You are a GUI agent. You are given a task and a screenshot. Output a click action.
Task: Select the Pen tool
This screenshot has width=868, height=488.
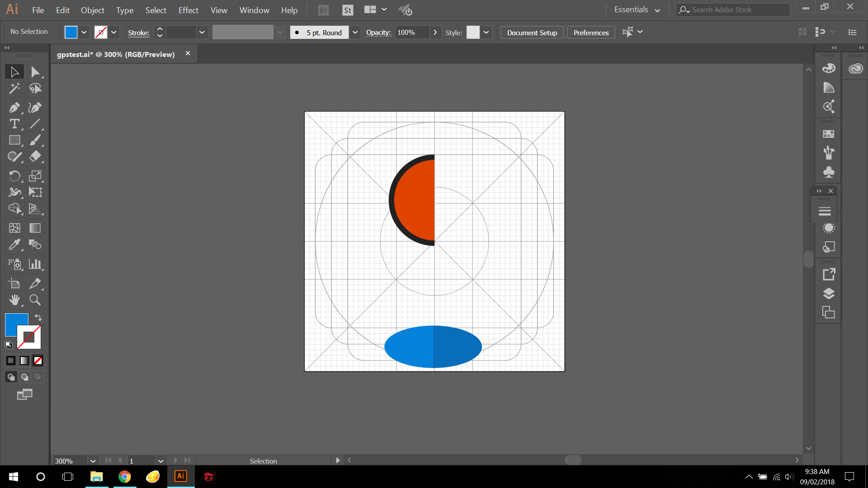(14, 108)
